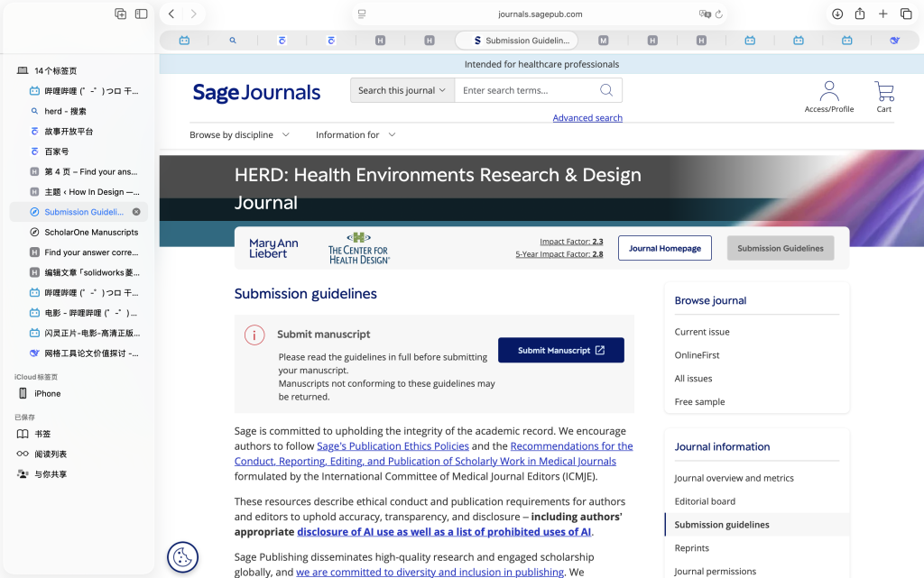Click the journals.sagepub.com address bar
The height and width of the screenshot is (578, 924).
click(x=540, y=14)
